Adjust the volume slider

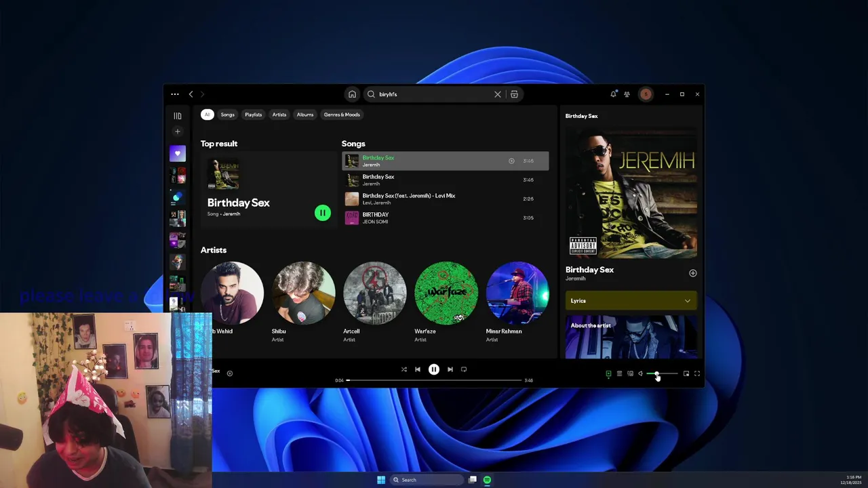pos(662,374)
